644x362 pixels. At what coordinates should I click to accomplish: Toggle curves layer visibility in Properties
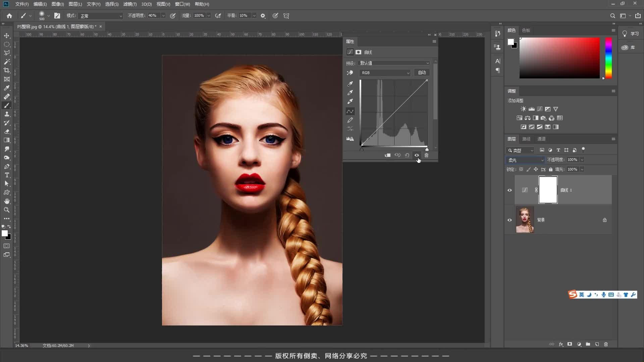[x=417, y=155]
